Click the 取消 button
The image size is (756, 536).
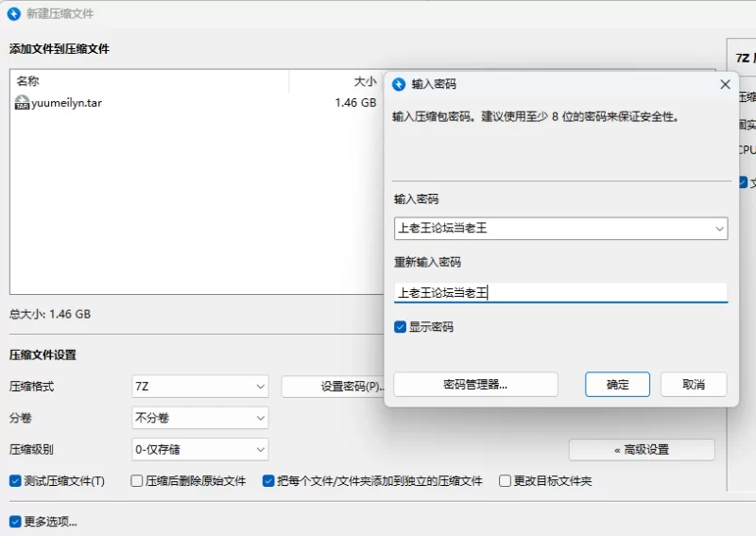coord(694,385)
